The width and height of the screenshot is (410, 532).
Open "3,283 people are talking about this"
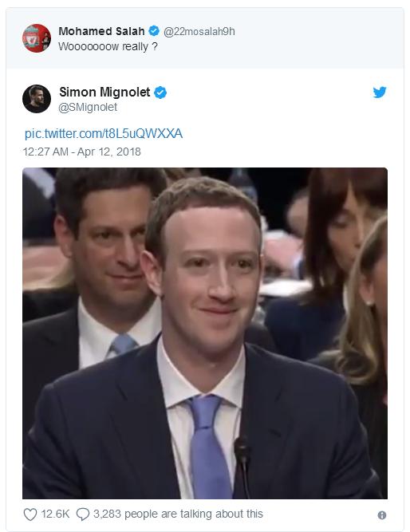pos(178,514)
